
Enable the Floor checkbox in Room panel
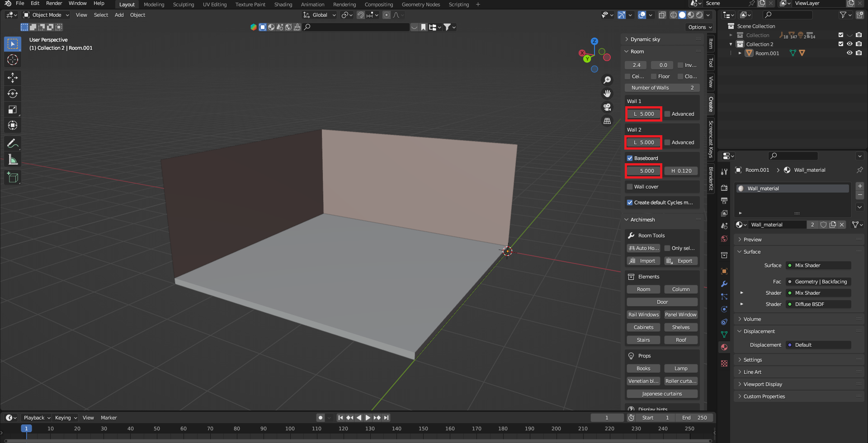(654, 76)
